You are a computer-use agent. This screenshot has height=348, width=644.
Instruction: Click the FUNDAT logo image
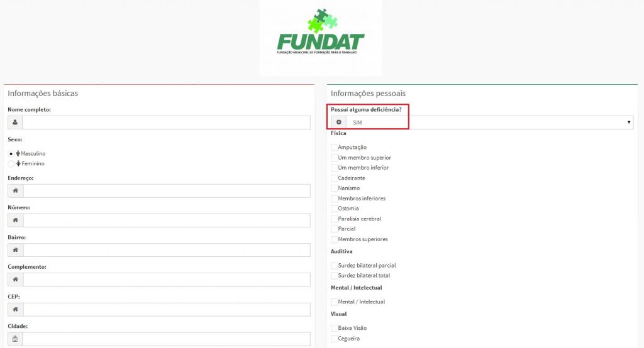(x=321, y=36)
